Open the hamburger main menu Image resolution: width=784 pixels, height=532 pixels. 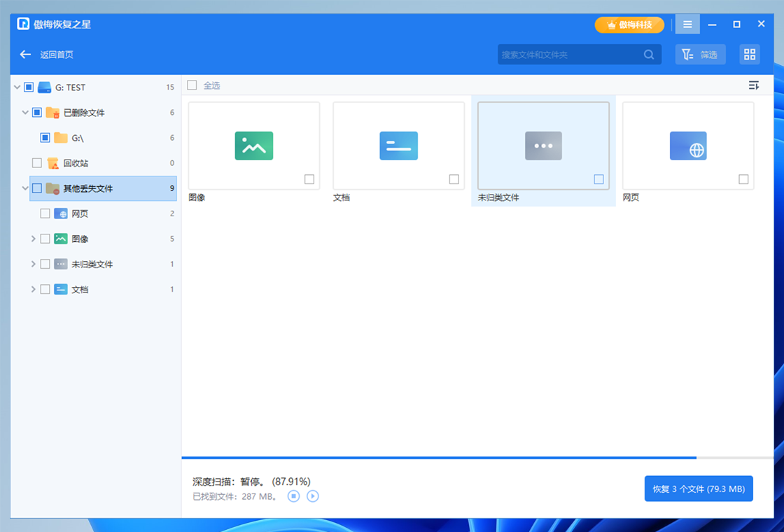point(687,24)
